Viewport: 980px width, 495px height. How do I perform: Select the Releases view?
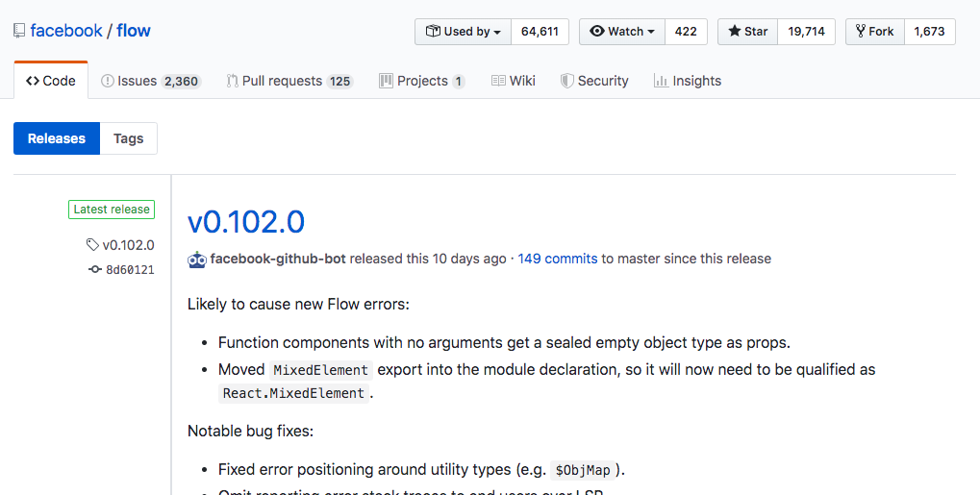(57, 138)
